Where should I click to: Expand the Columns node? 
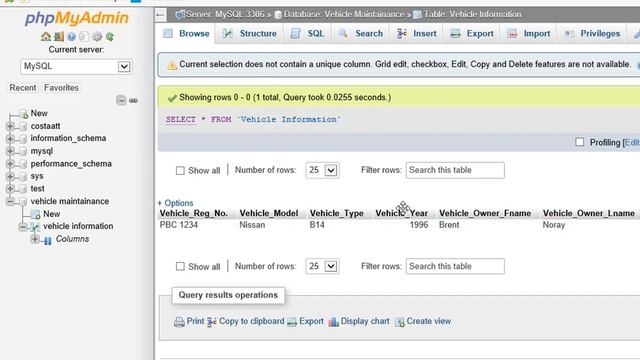(35, 239)
